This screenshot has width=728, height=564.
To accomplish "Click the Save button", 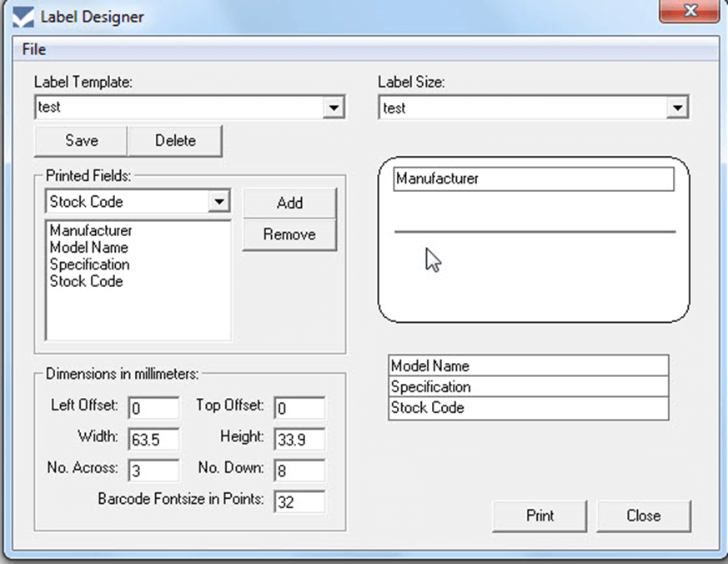I will pos(81,141).
